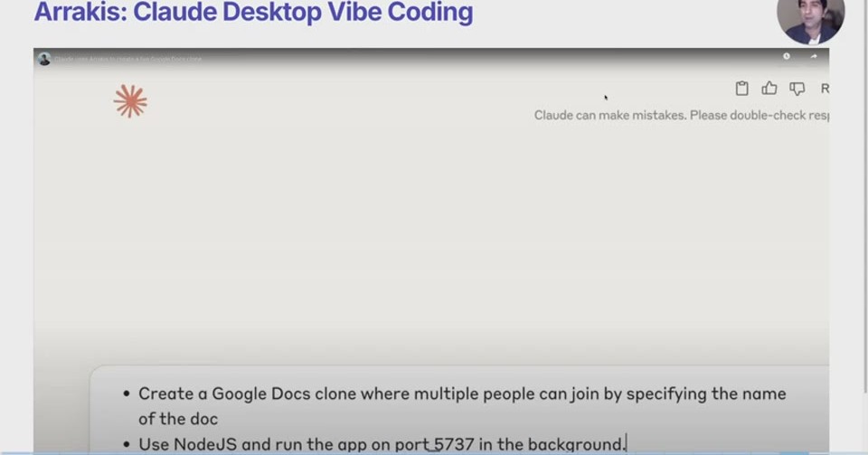
Task: Click the partially visible Retry button
Action: 825,89
